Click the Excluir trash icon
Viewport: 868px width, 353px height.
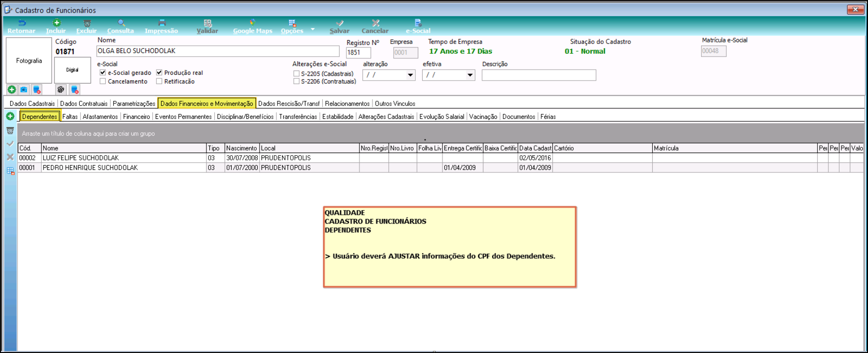(87, 23)
